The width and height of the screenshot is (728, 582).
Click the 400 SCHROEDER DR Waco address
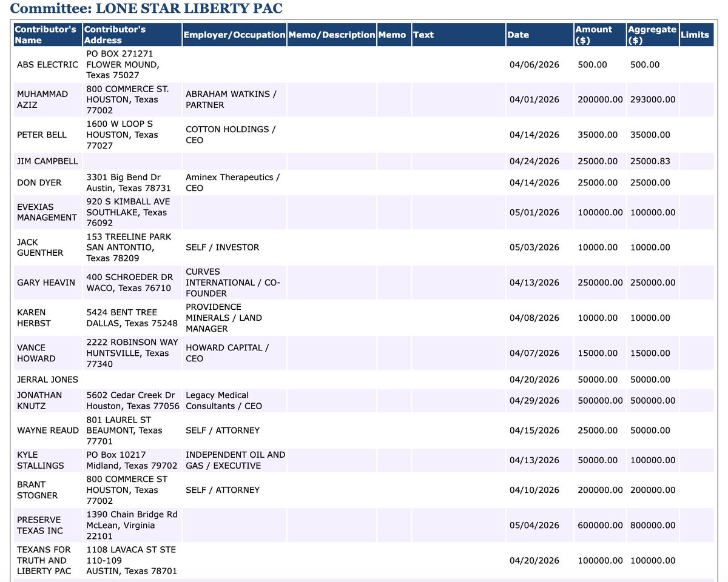tap(129, 283)
